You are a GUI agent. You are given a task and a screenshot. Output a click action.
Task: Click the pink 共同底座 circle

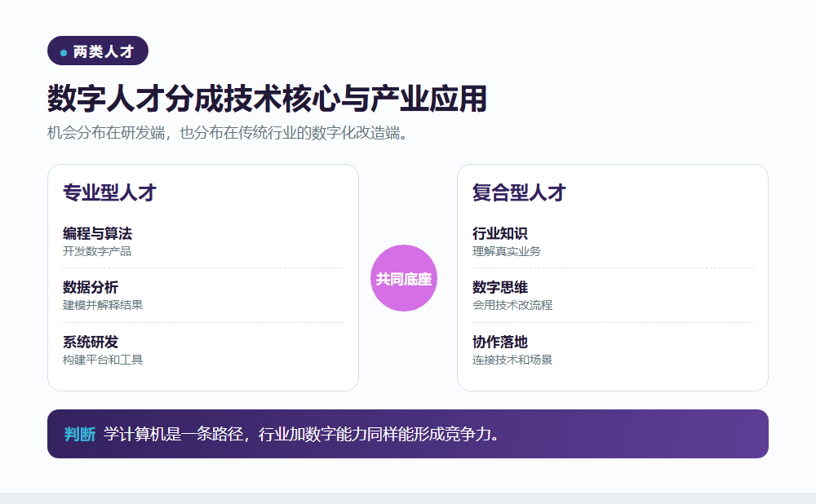404,278
